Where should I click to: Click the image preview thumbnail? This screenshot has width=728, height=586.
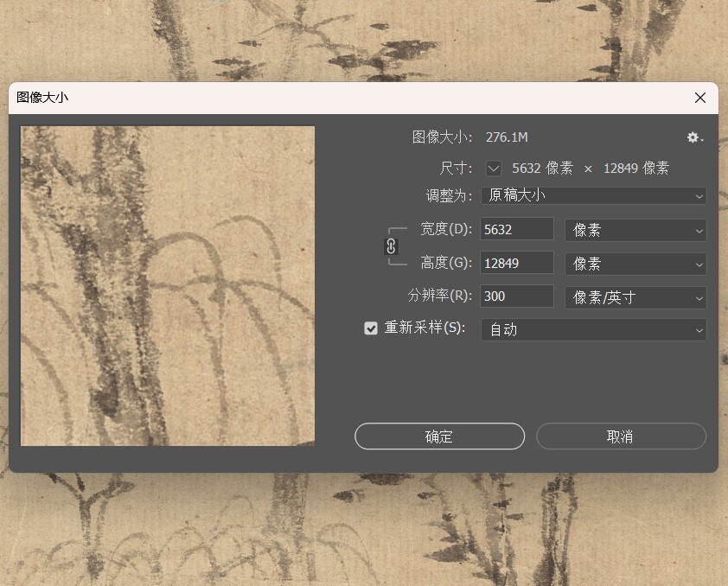[168, 286]
